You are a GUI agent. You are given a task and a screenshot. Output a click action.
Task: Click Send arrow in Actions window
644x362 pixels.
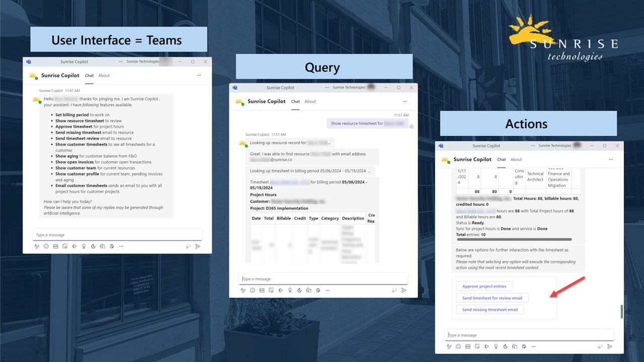pyautogui.click(x=610, y=346)
